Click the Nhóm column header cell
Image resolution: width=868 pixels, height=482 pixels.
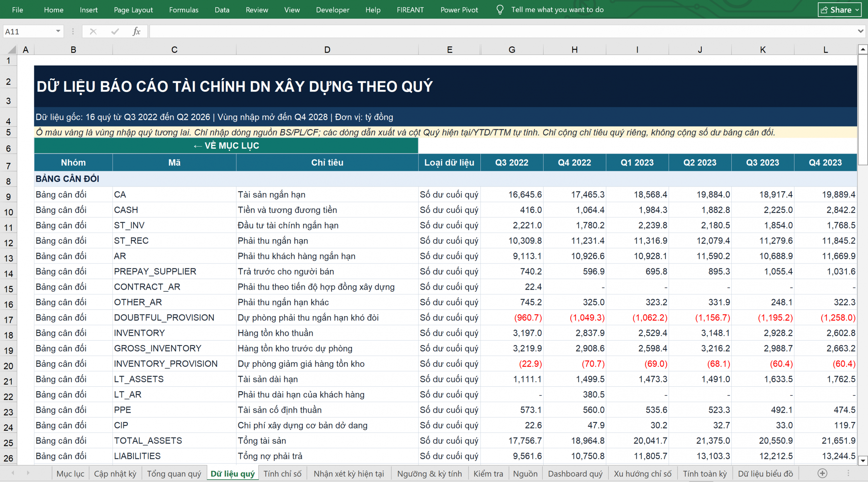[x=73, y=162]
